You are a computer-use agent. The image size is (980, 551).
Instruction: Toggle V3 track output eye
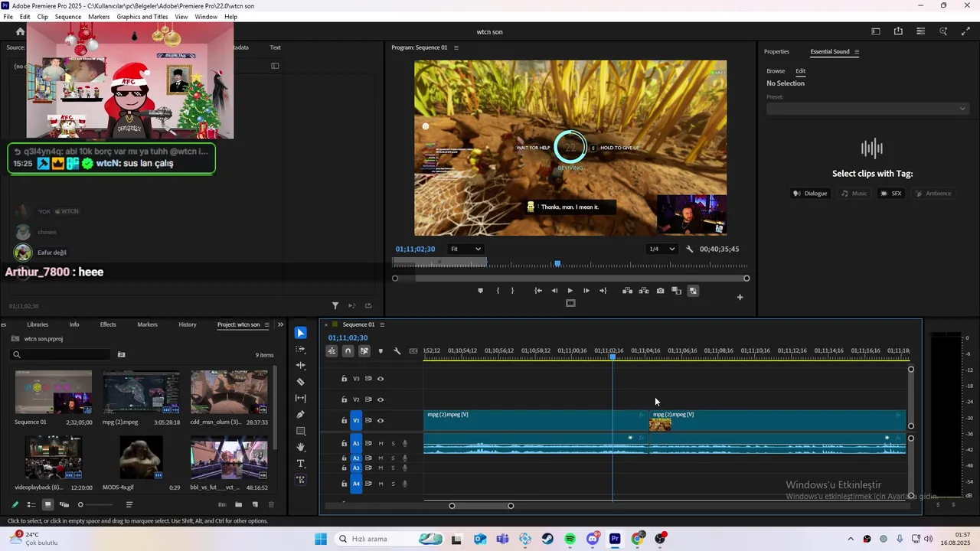coord(381,379)
